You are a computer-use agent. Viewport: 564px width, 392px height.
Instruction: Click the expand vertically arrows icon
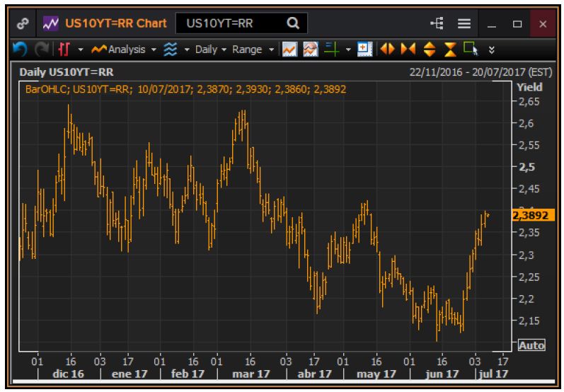(430, 50)
